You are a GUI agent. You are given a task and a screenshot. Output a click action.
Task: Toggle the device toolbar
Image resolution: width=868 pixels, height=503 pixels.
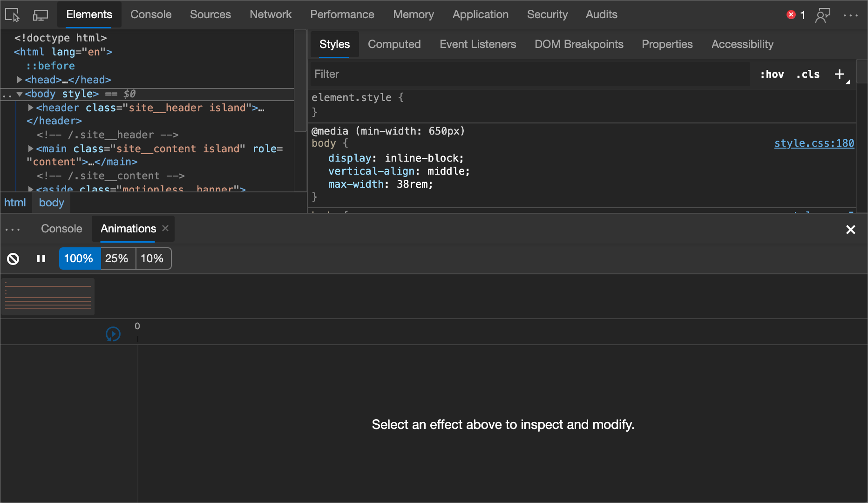click(40, 14)
